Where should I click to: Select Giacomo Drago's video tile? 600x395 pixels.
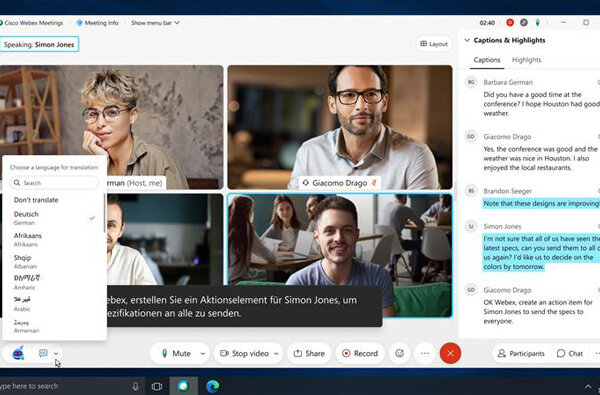[x=340, y=127]
